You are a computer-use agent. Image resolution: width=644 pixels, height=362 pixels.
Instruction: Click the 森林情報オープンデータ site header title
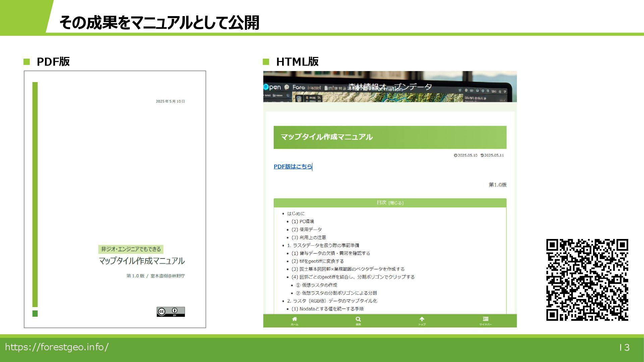(x=390, y=87)
